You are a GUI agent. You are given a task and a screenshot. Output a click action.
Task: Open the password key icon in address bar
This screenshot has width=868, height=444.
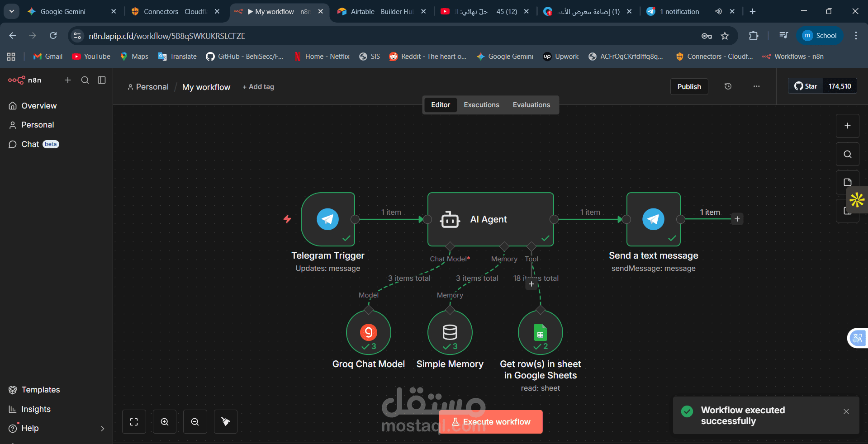point(707,36)
